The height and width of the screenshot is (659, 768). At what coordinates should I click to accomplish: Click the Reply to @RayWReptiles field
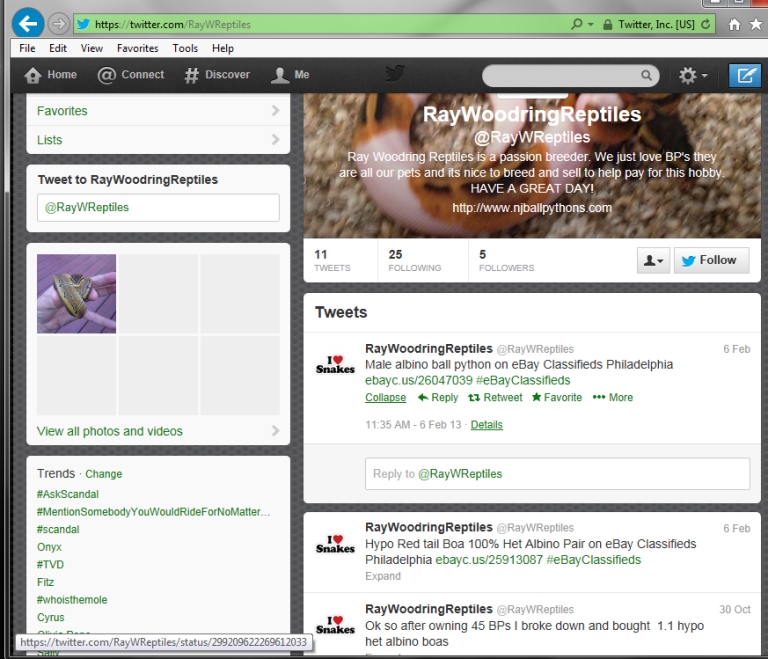(x=557, y=474)
